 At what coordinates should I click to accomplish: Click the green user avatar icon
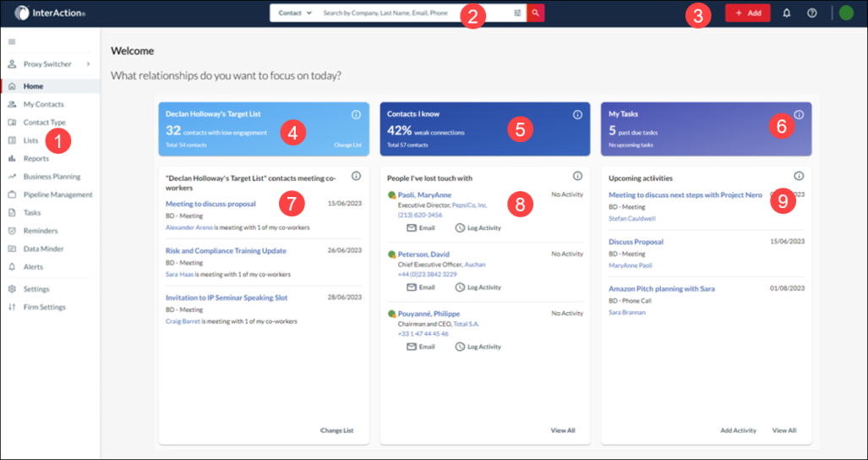(x=846, y=14)
